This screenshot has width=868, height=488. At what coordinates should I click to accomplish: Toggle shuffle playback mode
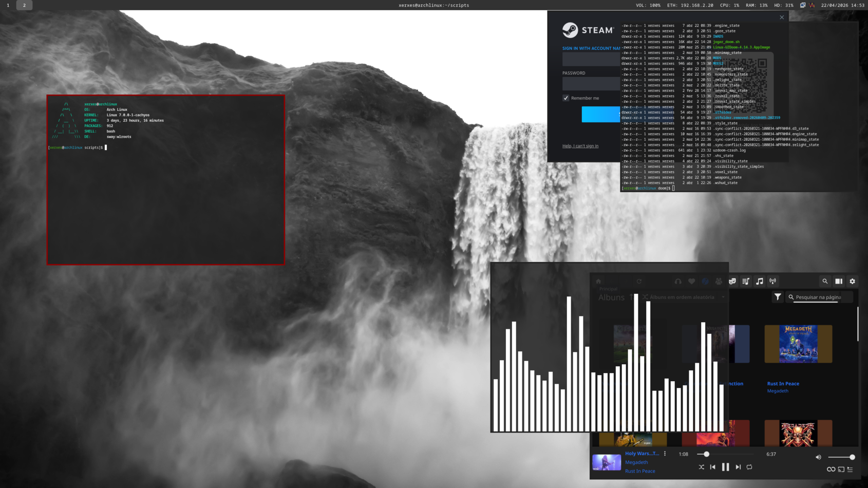(701, 467)
